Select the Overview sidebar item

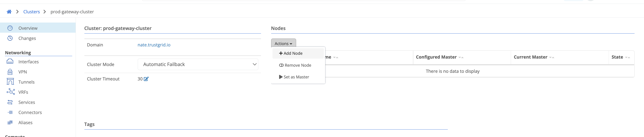coord(28,28)
